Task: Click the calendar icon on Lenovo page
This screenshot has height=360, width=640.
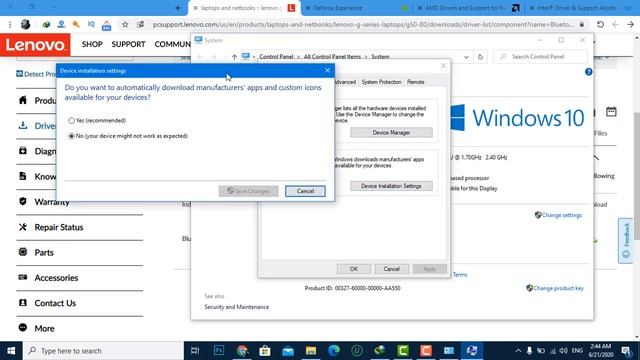Action: (x=611, y=111)
